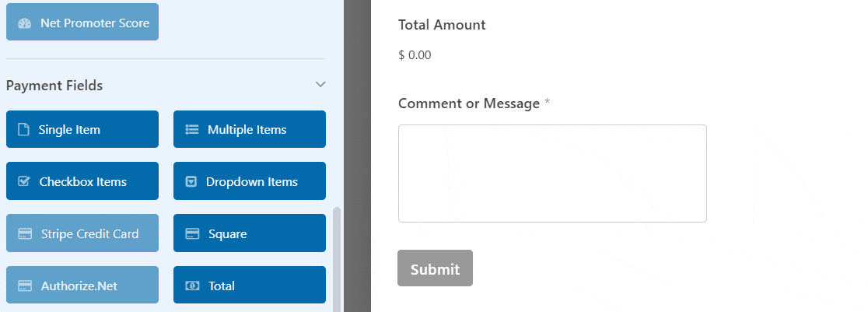
Task: Add a Single Item field
Action: (82, 129)
